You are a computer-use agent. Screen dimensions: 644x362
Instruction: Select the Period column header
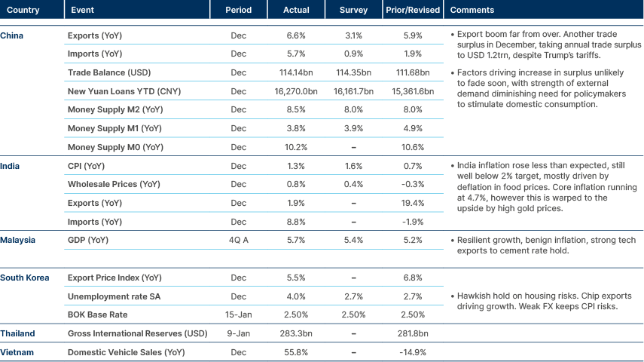(x=238, y=10)
